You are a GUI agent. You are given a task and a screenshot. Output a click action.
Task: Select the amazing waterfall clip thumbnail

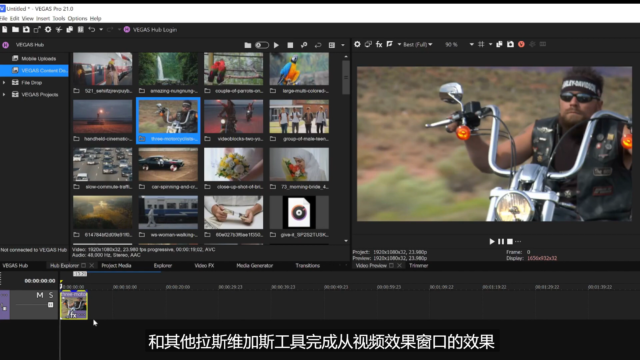click(x=168, y=69)
